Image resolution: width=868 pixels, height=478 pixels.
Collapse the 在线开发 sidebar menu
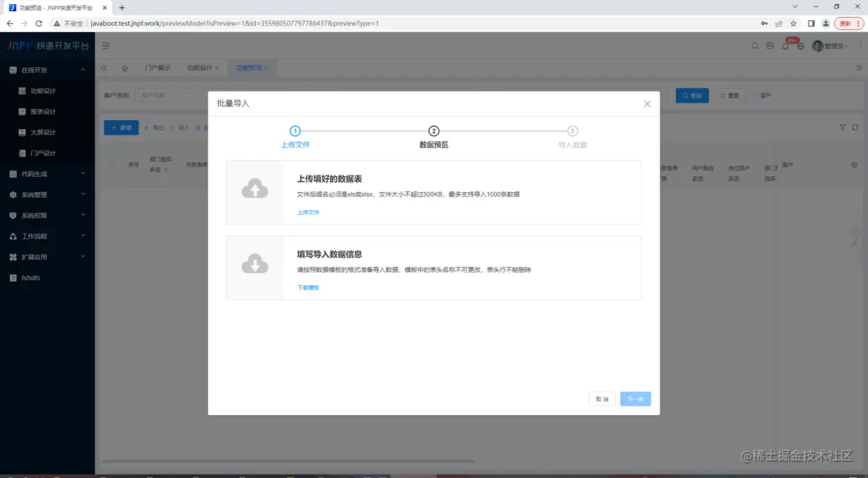tap(48, 70)
